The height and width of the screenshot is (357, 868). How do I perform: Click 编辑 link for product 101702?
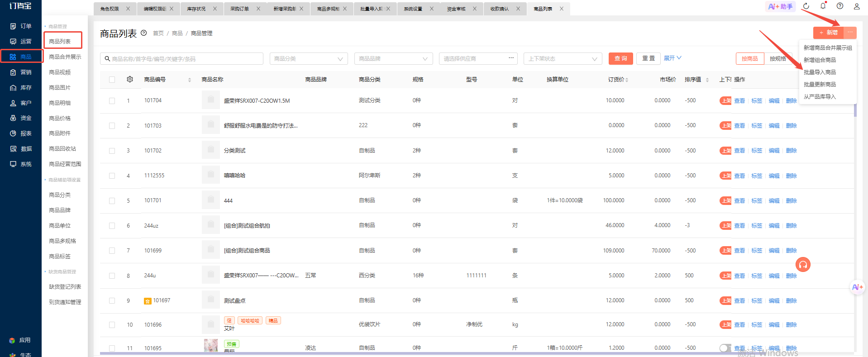point(774,151)
